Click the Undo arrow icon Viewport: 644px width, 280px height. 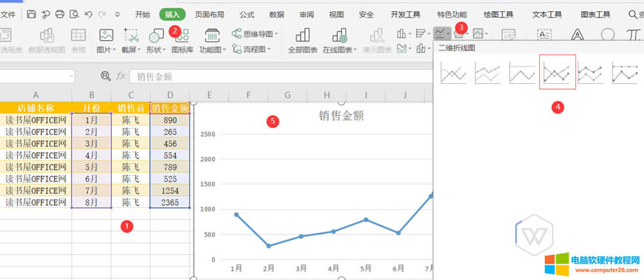(x=88, y=14)
